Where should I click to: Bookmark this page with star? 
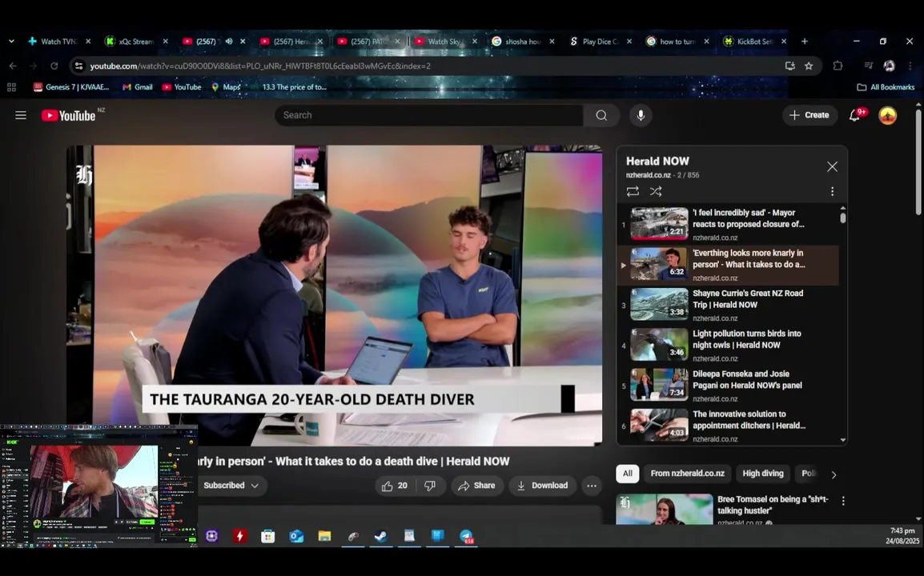(x=809, y=66)
